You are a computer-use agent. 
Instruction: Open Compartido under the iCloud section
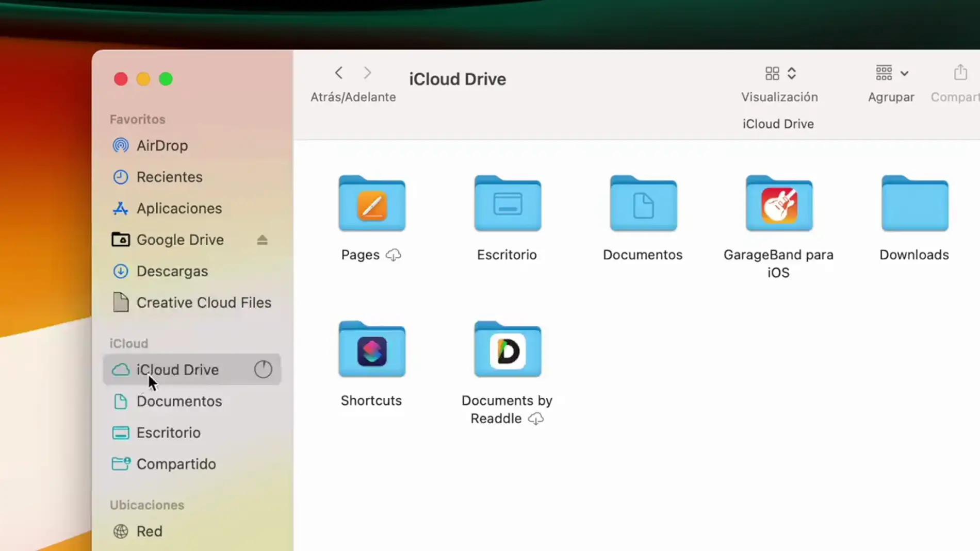176,464
